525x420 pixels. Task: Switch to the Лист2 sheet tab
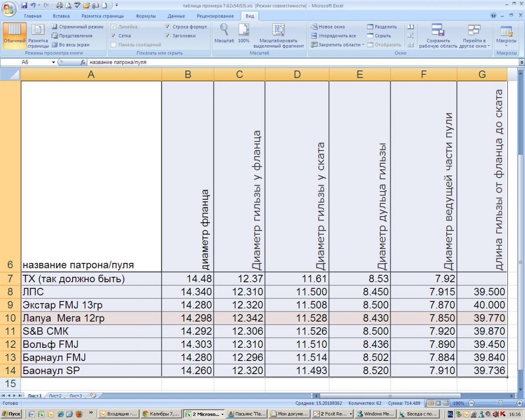(x=55, y=395)
